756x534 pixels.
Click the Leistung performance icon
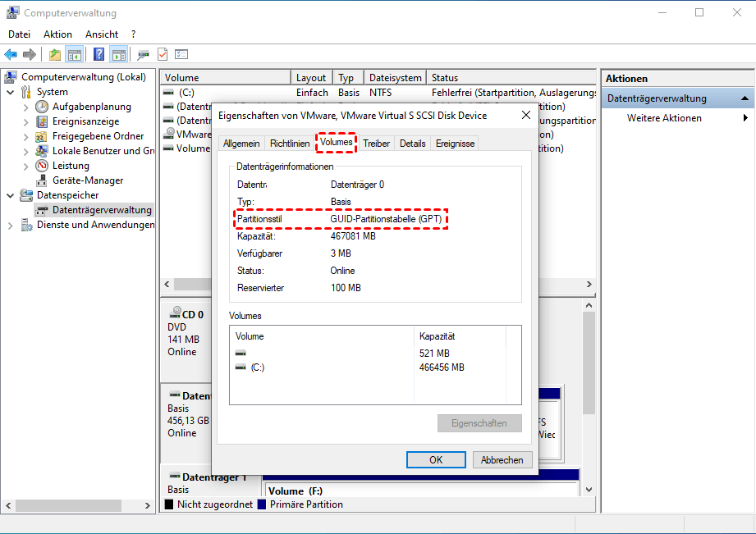[42, 166]
